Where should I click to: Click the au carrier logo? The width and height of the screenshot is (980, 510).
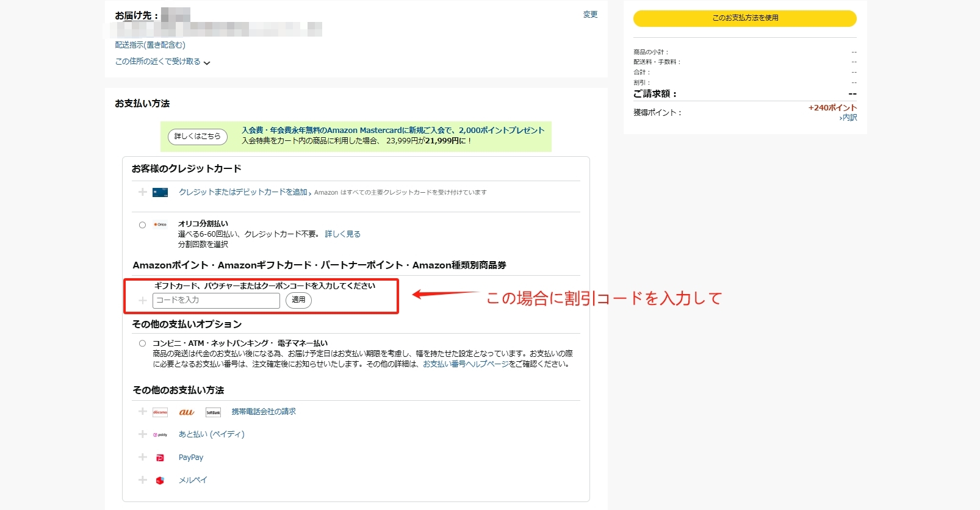187,412
